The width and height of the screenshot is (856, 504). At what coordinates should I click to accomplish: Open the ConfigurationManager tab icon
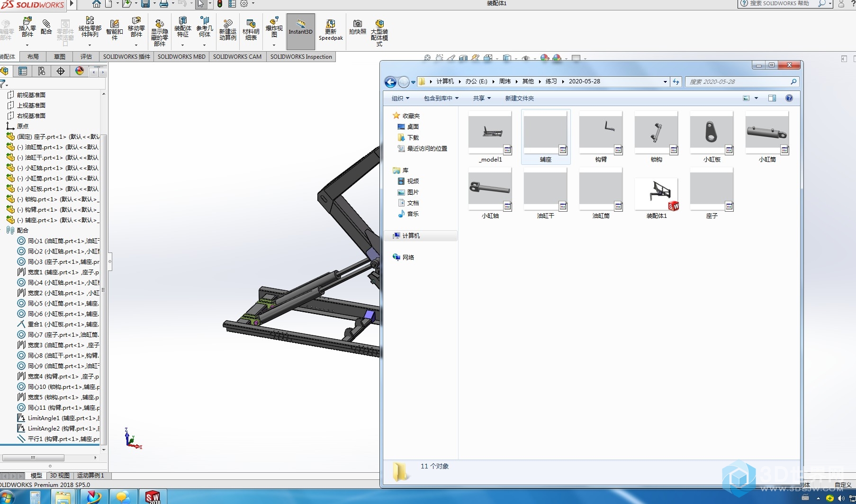[42, 71]
